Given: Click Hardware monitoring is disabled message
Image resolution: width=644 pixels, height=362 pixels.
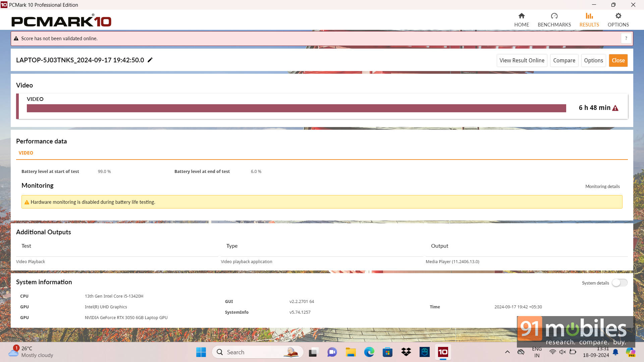Looking at the screenshot, I should click(93, 202).
